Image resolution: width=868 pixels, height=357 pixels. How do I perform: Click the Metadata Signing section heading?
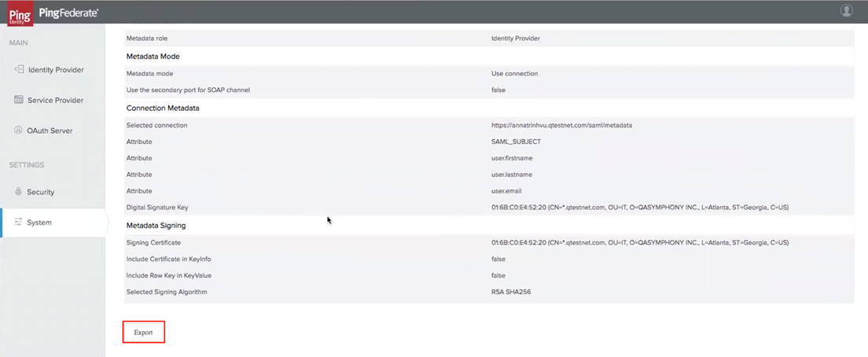click(156, 226)
